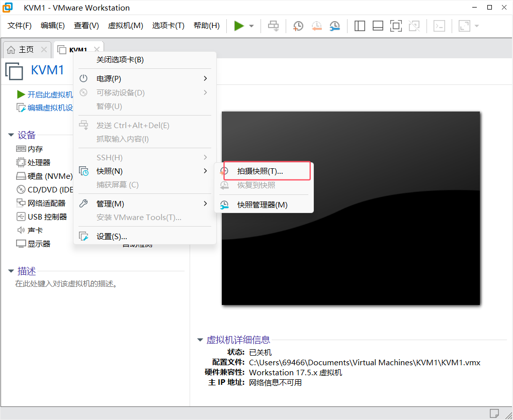Select 拍摄快照(T)... in submenu
The height and width of the screenshot is (420, 513).
coord(264,171)
